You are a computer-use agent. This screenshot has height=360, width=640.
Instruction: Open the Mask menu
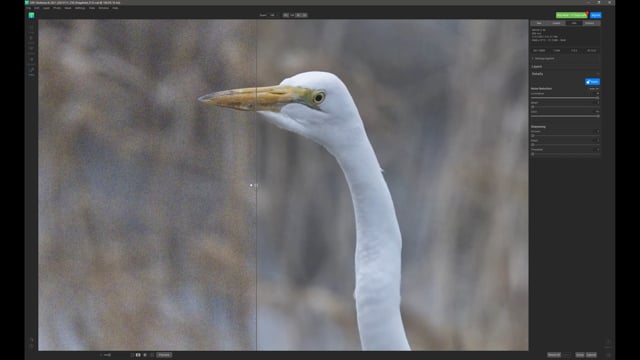tap(68, 8)
